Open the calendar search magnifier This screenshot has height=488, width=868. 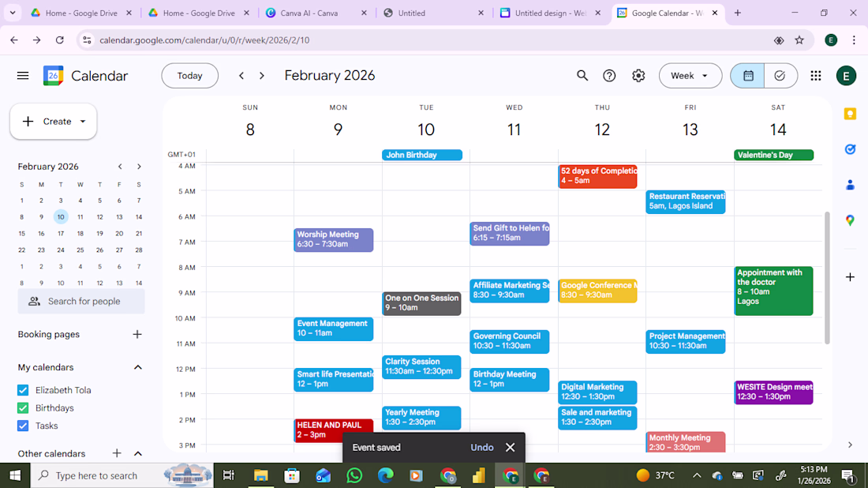pyautogui.click(x=582, y=75)
